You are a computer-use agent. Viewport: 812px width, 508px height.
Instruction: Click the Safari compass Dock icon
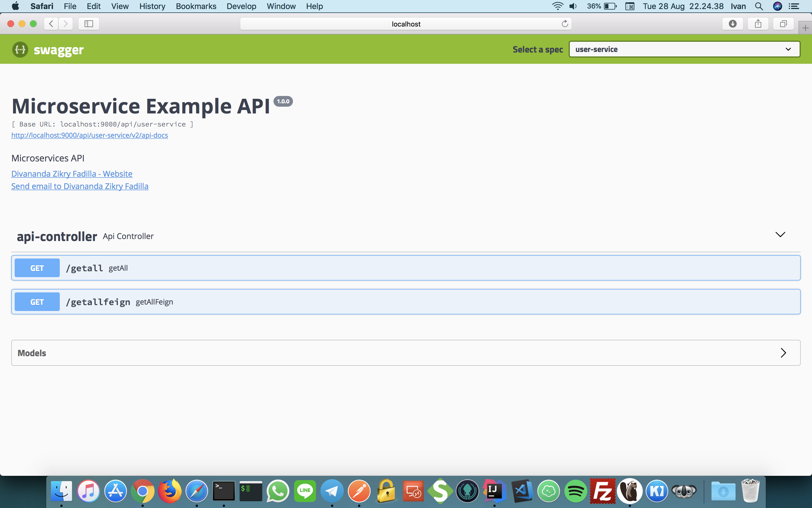click(x=197, y=491)
